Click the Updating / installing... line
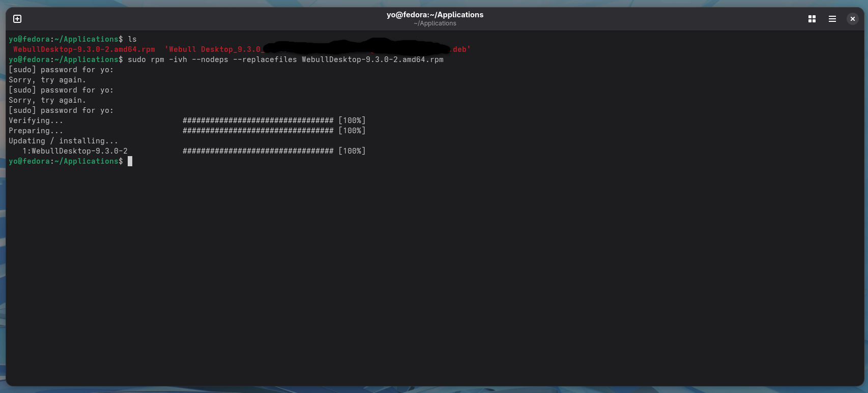 tap(64, 141)
